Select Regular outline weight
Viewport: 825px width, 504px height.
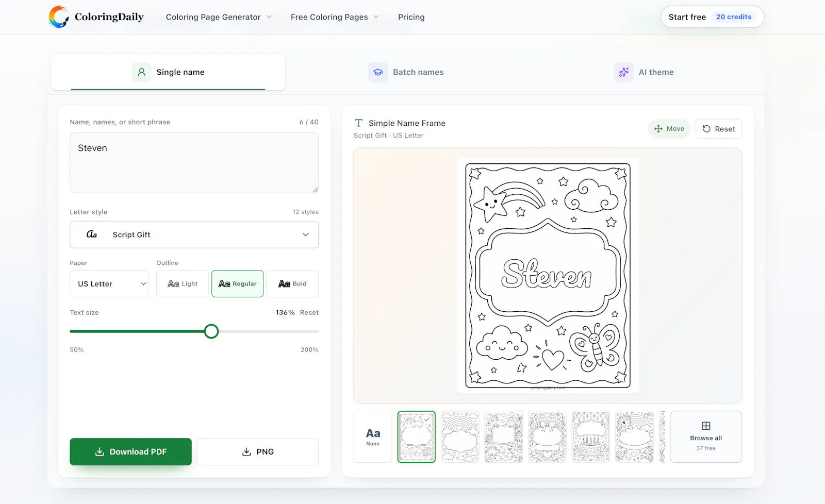tap(237, 284)
